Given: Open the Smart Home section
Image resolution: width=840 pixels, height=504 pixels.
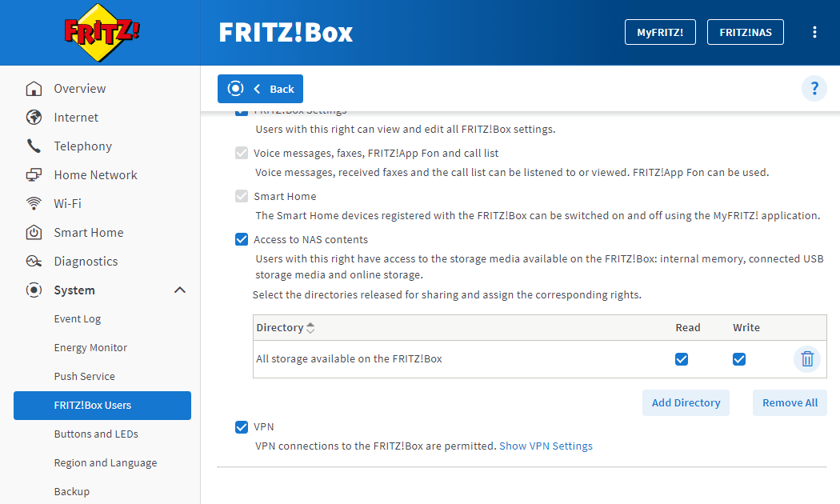Looking at the screenshot, I should pyautogui.click(x=34, y=232).
